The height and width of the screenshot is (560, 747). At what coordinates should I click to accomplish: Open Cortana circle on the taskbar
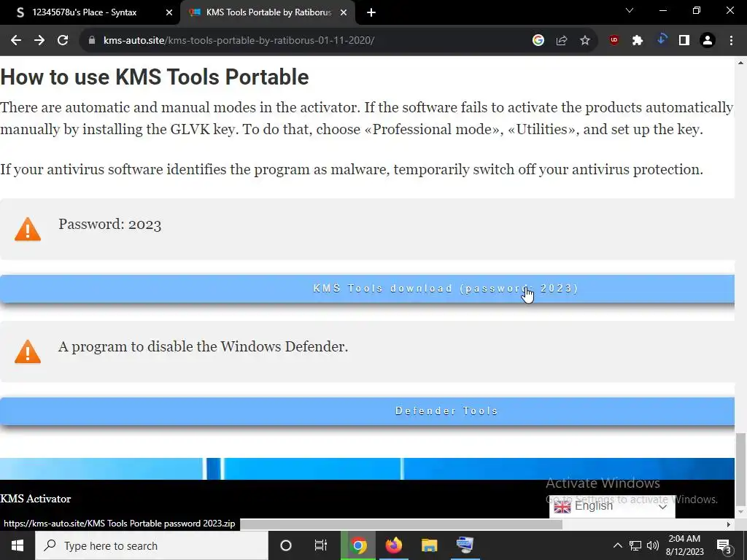point(285,545)
